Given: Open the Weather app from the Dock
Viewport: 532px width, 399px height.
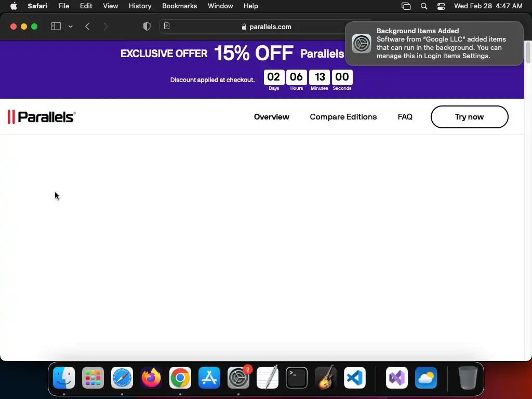Looking at the screenshot, I should click(426, 377).
